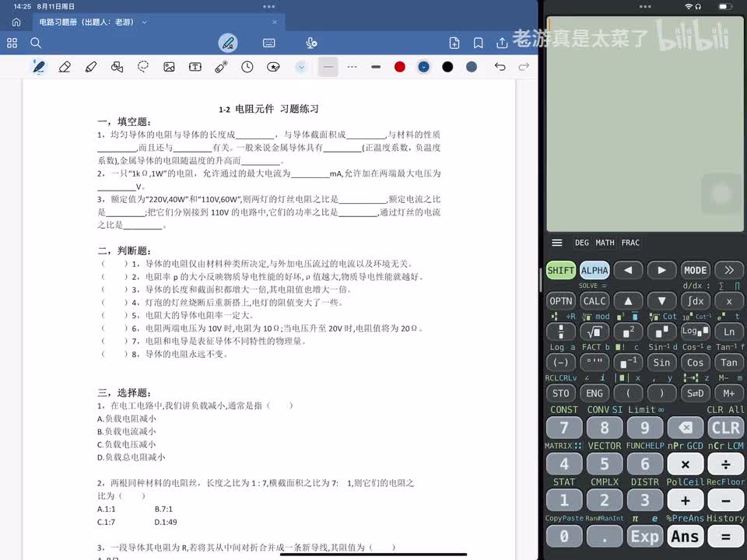Start microphone audio recording
This screenshot has height=560, width=747.
point(311,44)
